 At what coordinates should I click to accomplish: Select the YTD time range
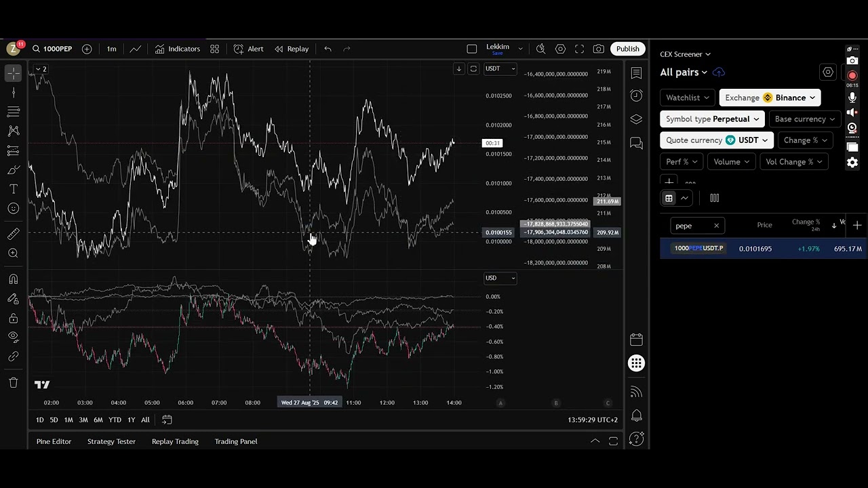tap(115, 420)
